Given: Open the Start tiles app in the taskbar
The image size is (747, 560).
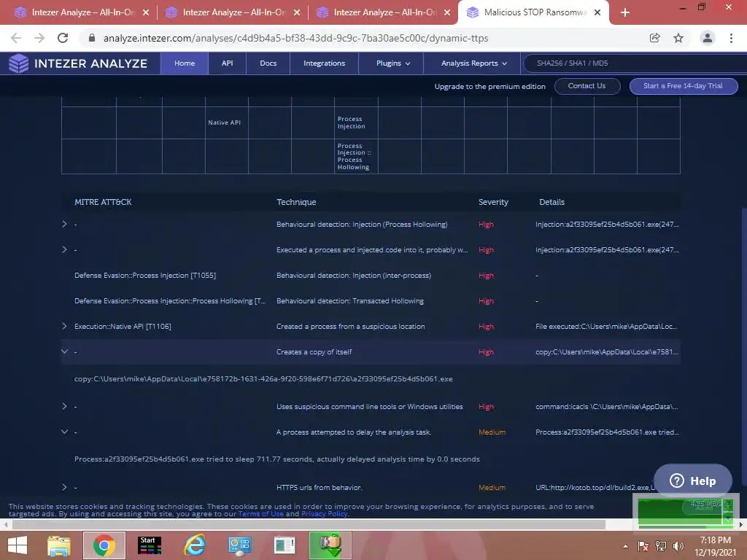Looking at the screenshot, I should [149, 545].
